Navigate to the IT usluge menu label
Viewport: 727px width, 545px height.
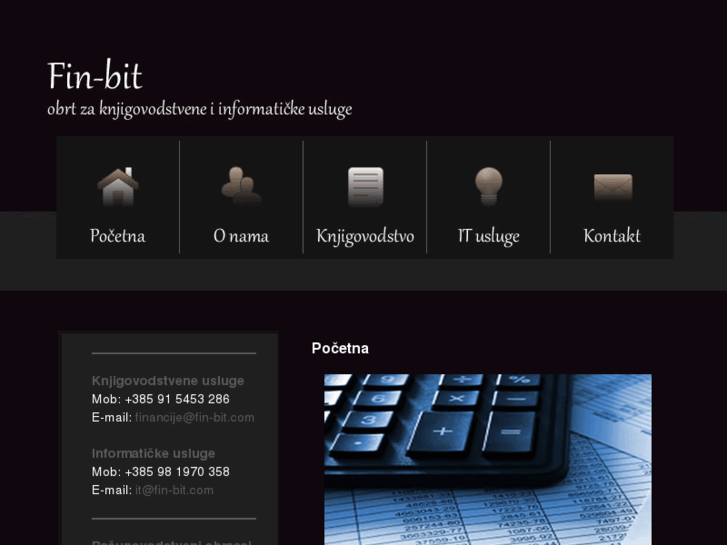[x=488, y=236]
